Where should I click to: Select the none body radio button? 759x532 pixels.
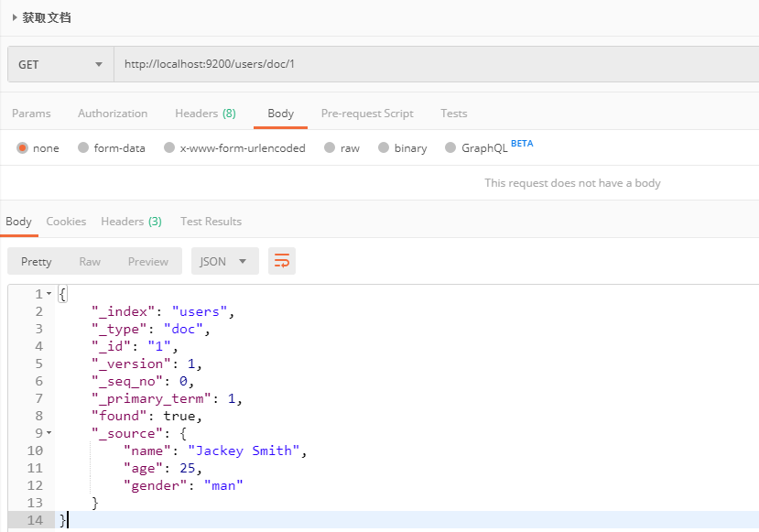coord(22,147)
